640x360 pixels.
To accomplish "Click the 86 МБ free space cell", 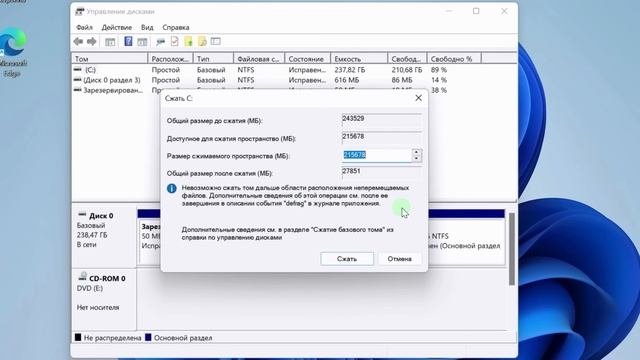I will click(402, 80).
